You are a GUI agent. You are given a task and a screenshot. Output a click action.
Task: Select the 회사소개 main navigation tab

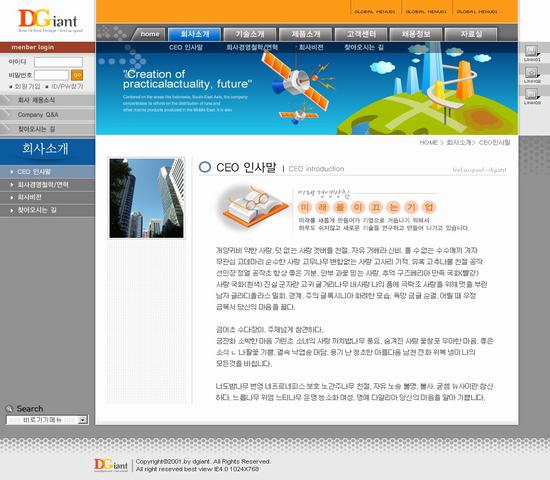(194, 34)
